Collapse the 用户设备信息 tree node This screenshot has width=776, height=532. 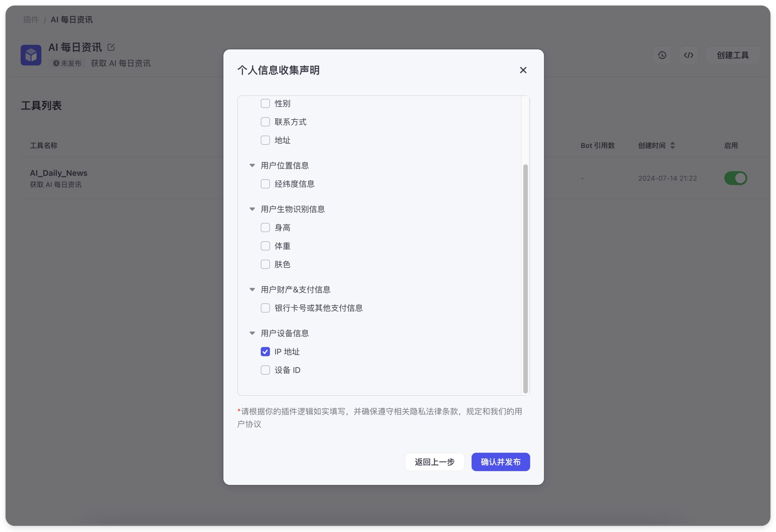coord(252,333)
